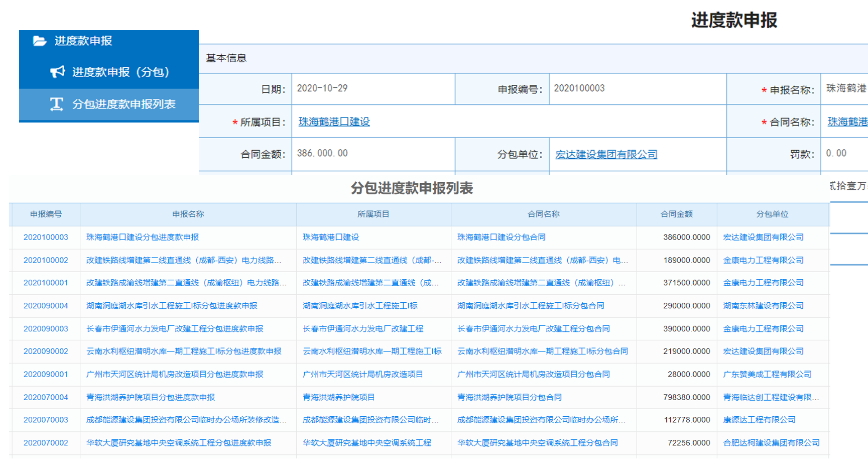This screenshot has height=475, width=868.
Task: Click the 合同金额 column header
Action: coord(677,214)
